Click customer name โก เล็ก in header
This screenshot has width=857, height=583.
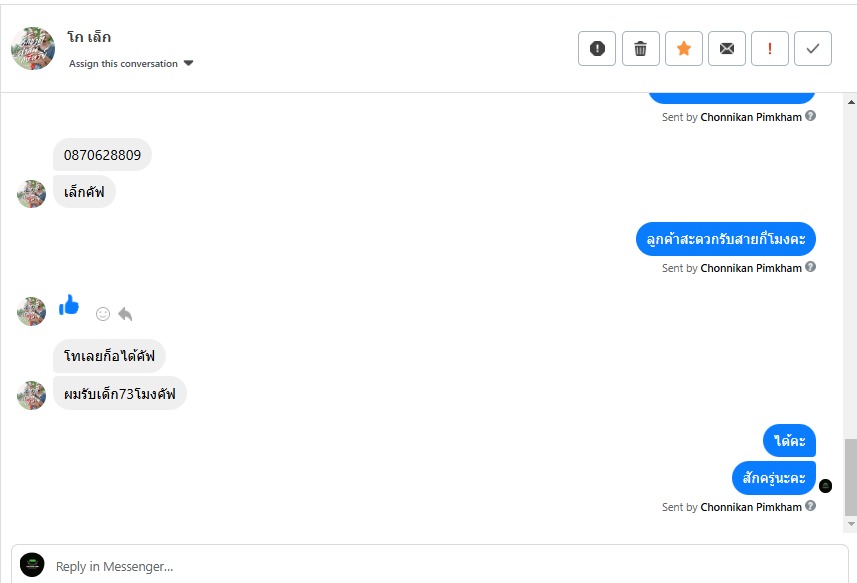(x=90, y=37)
